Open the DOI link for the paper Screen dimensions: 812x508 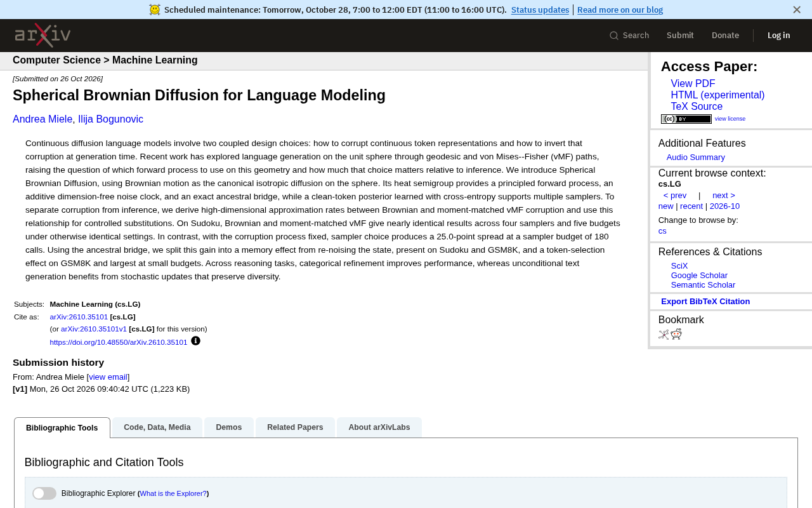click(x=119, y=342)
